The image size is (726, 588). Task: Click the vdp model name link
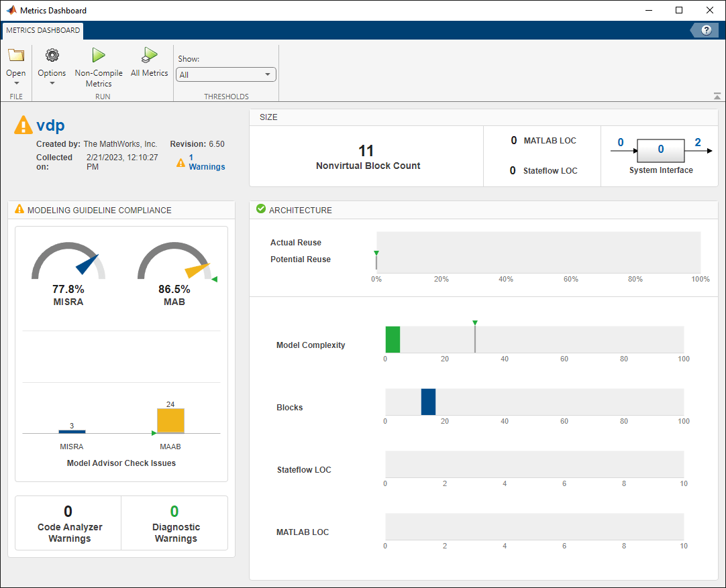click(50, 126)
